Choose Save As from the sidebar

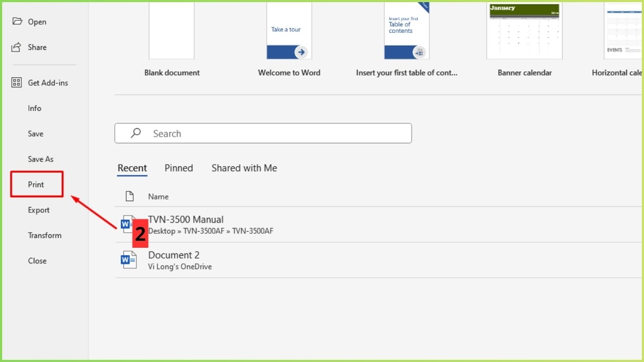click(41, 159)
